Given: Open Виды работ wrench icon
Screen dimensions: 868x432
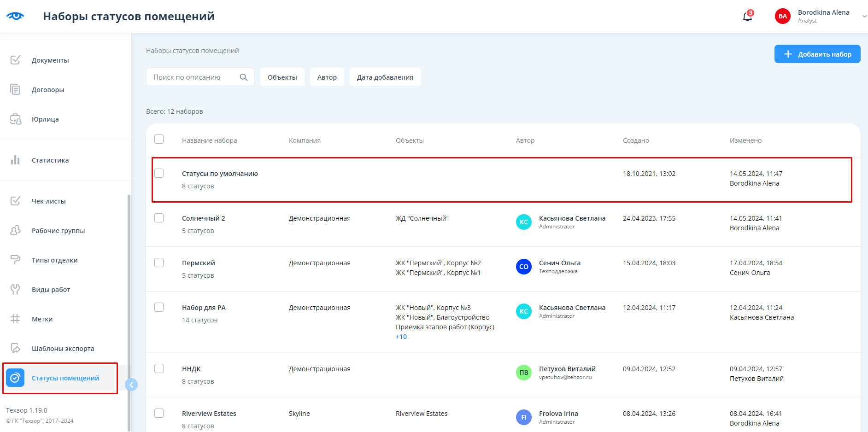Looking at the screenshot, I should [15, 289].
